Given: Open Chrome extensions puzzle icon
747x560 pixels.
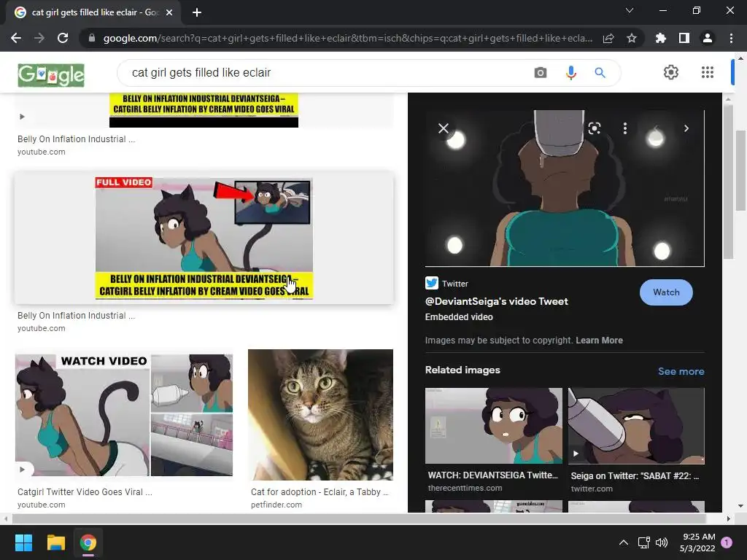Looking at the screenshot, I should 661,38.
